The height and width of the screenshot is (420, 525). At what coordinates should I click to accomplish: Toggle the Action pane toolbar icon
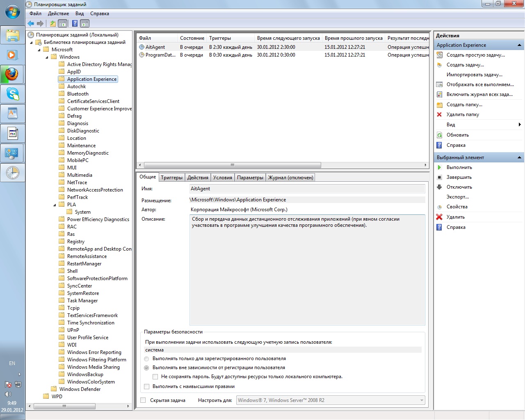coord(84,24)
